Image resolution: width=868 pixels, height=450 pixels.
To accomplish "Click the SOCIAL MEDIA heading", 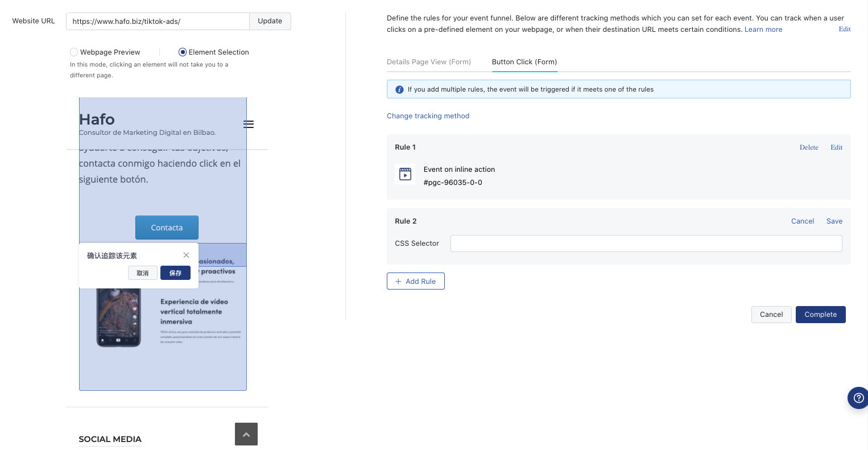I will pyautogui.click(x=110, y=439).
